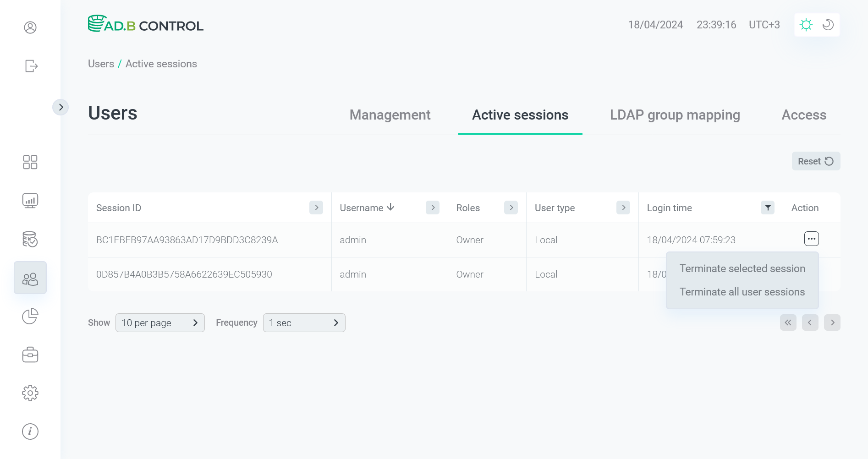Open the settings gear icon
Viewport: 868px width, 459px height.
click(x=30, y=393)
